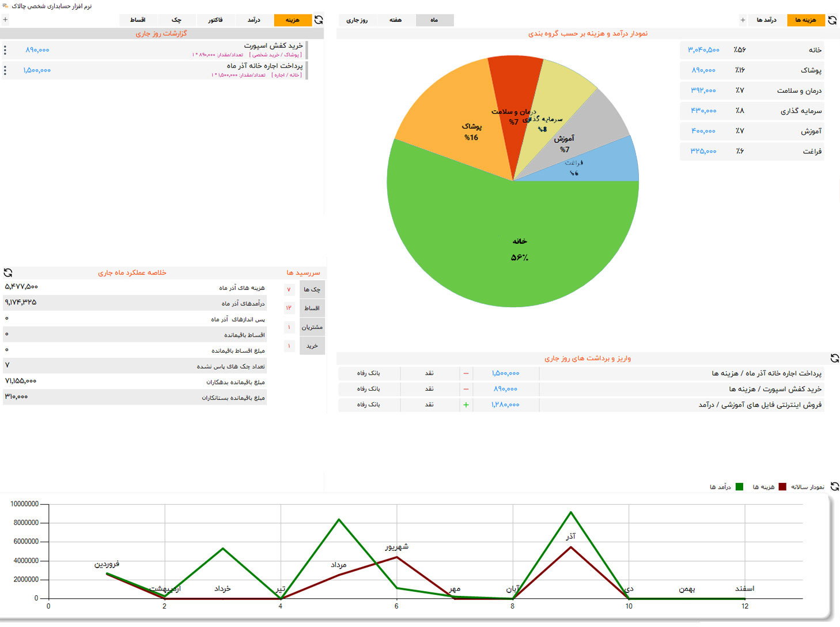The image size is (840, 627).
Task: Click درآمدهای آذر ماه summary row
Action: click(x=135, y=303)
